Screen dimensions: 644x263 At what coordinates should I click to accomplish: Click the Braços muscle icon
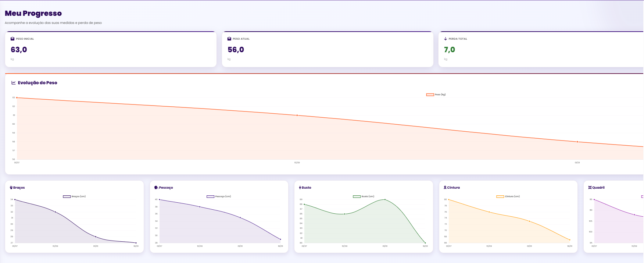pos(11,188)
